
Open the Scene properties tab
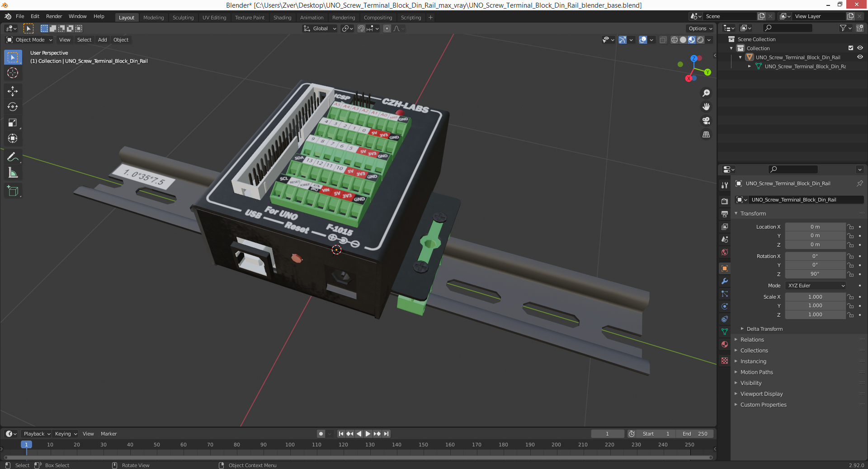[725, 239]
